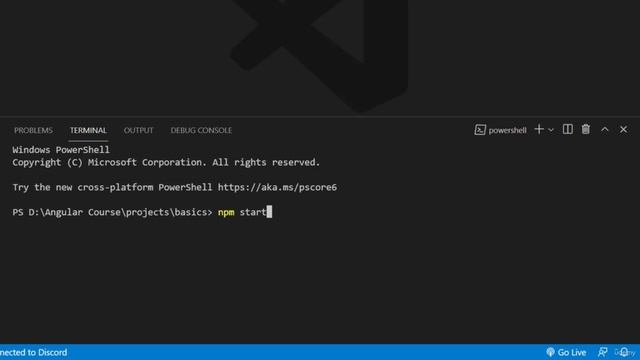Viewport: 640px width, 360px height.
Task: Open the Debug Console tab
Action: (201, 130)
